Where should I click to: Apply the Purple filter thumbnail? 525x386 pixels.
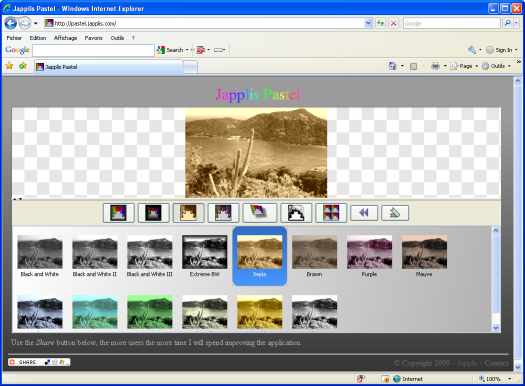tap(369, 256)
